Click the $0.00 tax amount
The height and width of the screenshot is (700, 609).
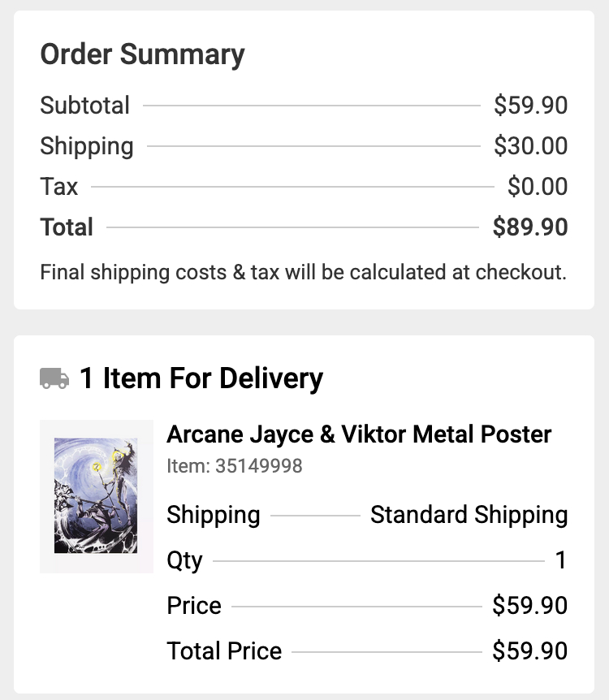coord(537,187)
